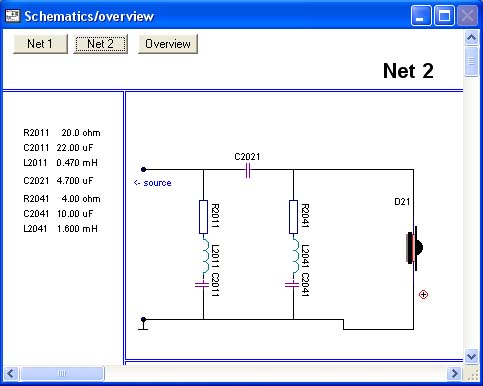Click the D21 driver speaker symbol
This screenshot has width=483, height=386.
(415, 248)
